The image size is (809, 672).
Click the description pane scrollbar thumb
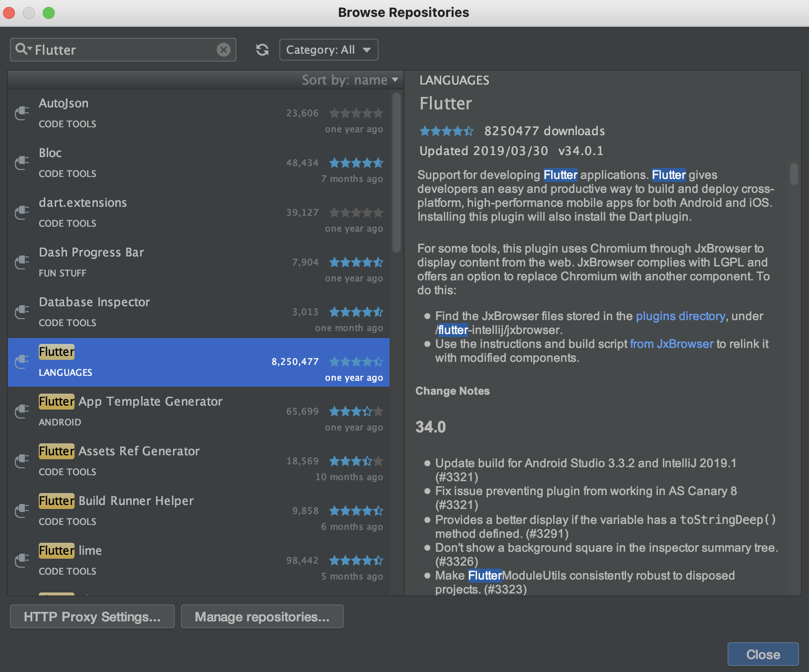794,173
